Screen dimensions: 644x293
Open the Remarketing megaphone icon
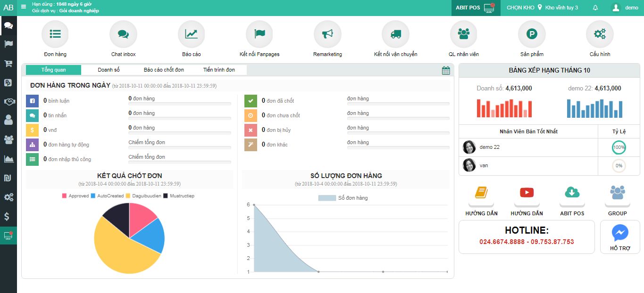pos(327,34)
